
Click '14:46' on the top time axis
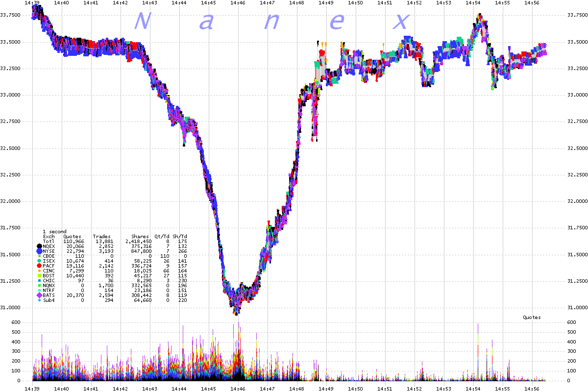(238, 3)
